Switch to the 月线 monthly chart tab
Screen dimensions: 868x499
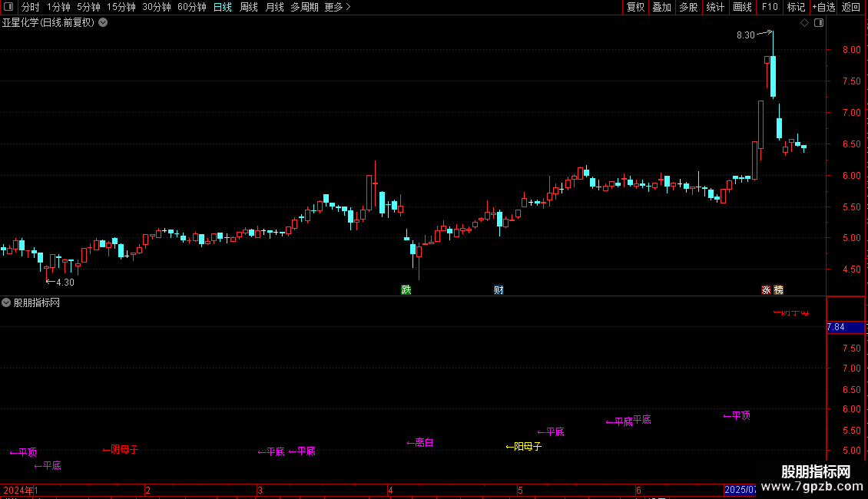(x=274, y=7)
